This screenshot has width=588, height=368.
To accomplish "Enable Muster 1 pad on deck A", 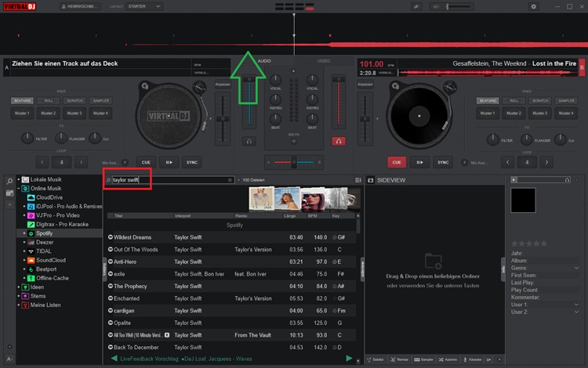I will (22, 113).
